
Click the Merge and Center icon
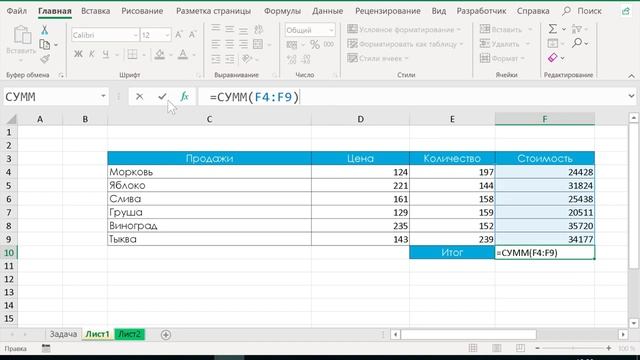(x=258, y=44)
